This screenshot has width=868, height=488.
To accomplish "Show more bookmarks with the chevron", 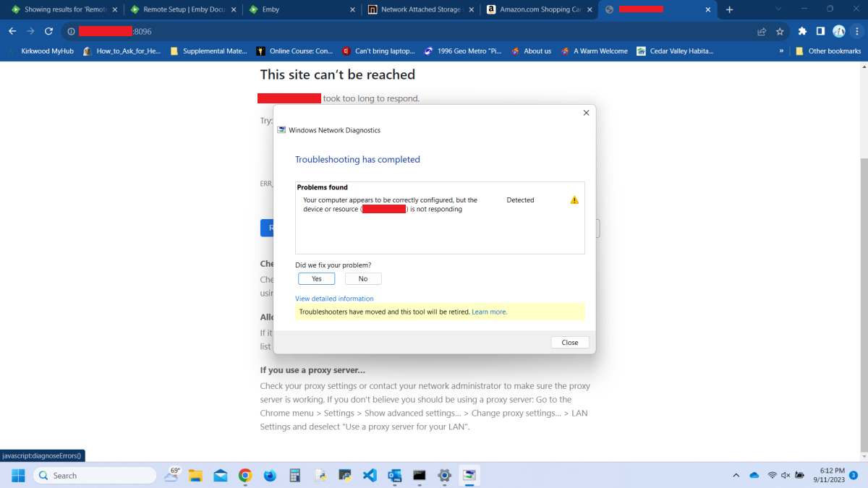I will pyautogui.click(x=781, y=51).
